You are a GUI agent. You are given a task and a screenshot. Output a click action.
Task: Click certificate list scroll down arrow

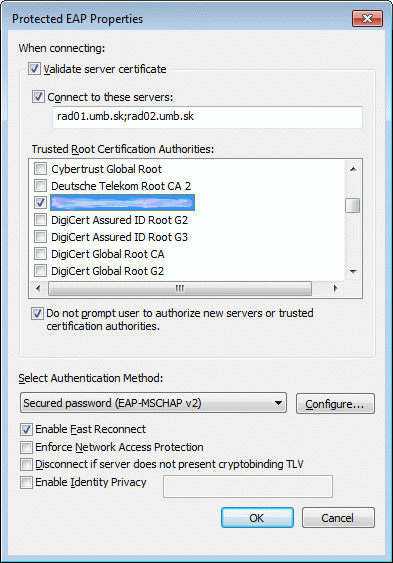[x=353, y=272]
